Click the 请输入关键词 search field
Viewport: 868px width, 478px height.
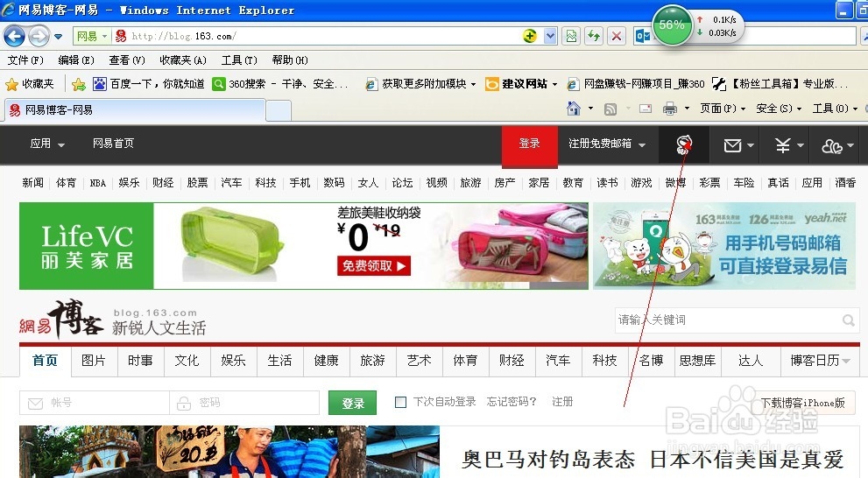click(x=727, y=320)
